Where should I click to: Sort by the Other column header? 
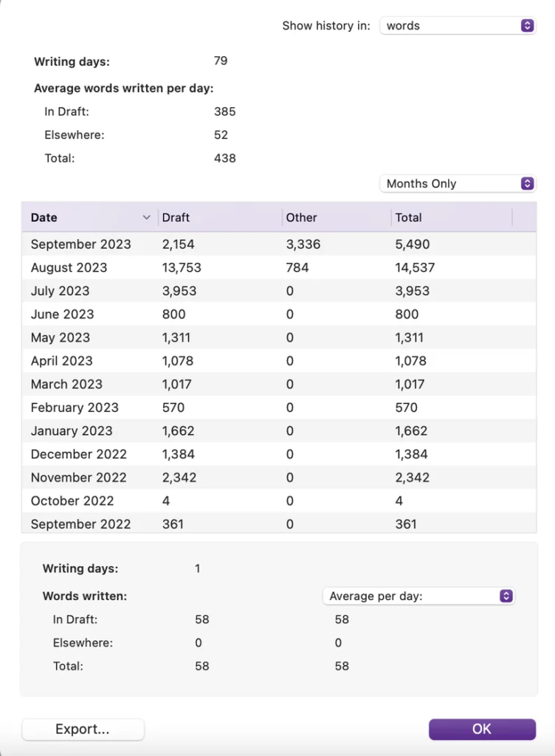pyautogui.click(x=337, y=218)
